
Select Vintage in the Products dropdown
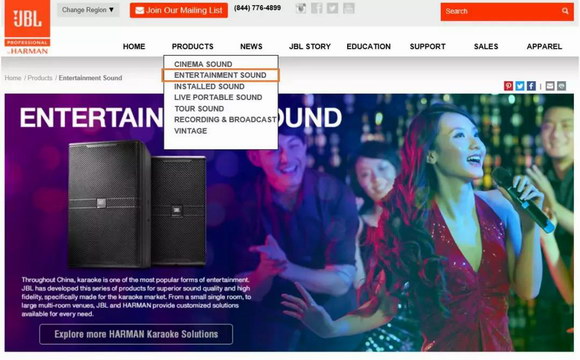[190, 131]
